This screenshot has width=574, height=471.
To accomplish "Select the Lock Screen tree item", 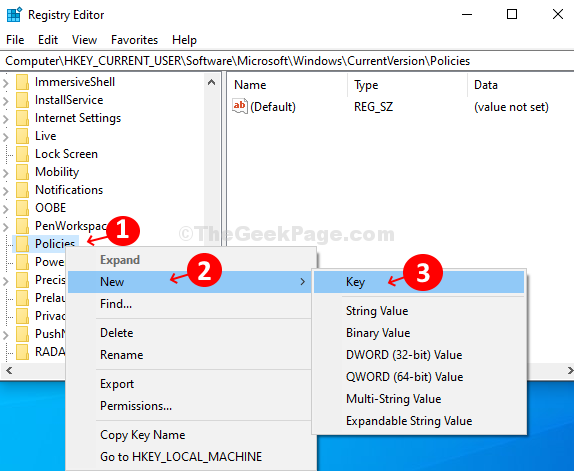I will [x=66, y=154].
